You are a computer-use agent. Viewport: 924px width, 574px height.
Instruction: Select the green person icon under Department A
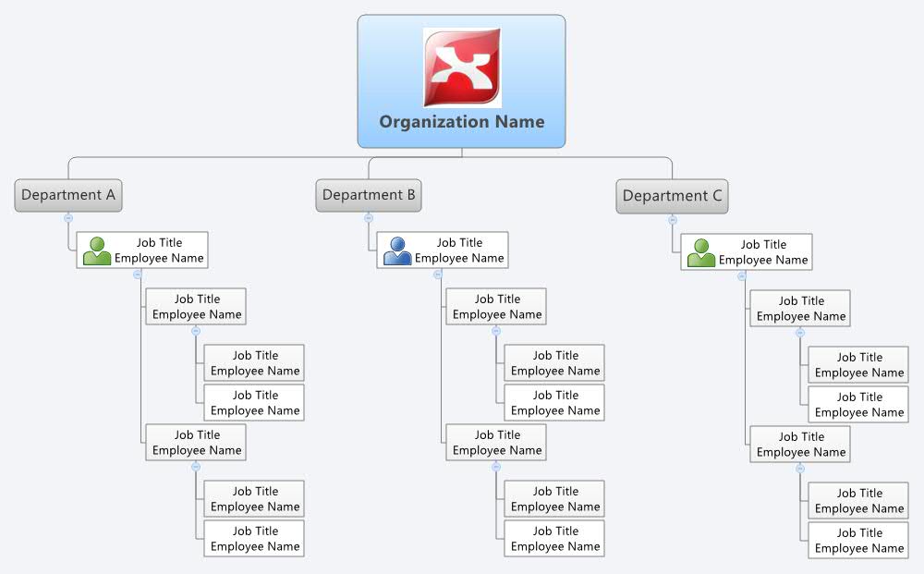click(95, 250)
